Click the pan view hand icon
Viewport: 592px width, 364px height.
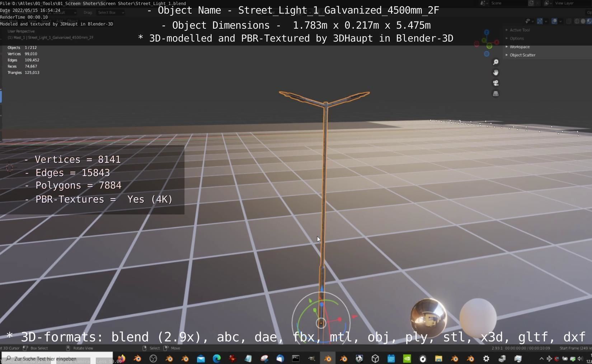point(495,72)
